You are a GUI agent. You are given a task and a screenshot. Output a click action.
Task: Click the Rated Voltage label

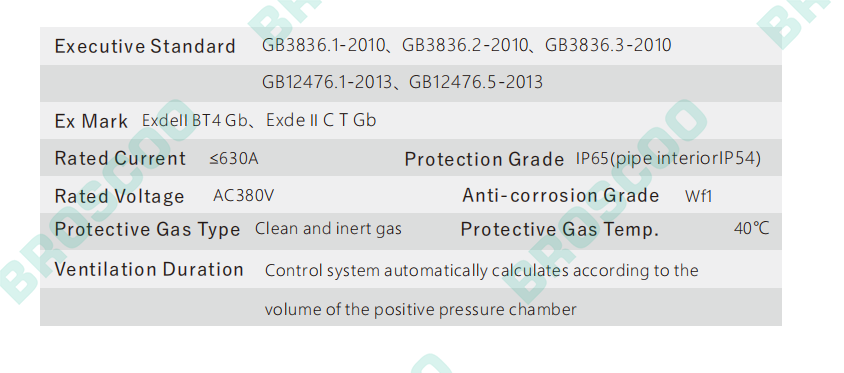click(x=119, y=196)
